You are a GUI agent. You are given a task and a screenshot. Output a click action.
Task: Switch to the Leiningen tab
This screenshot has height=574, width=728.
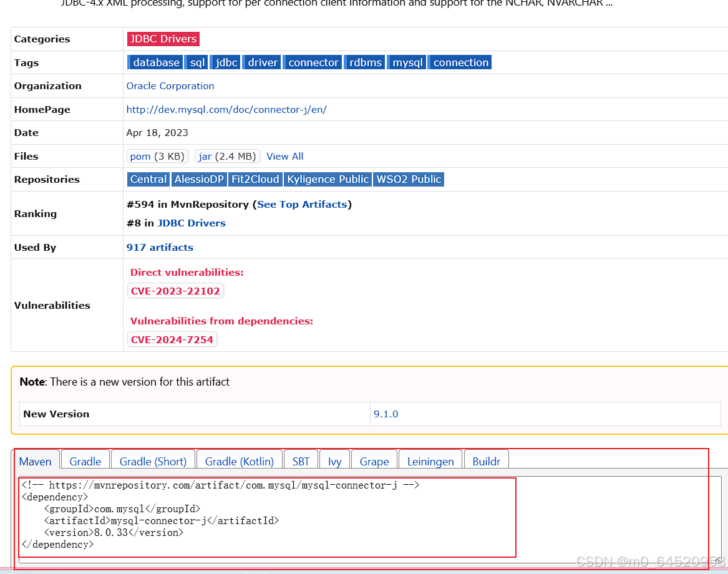430,462
